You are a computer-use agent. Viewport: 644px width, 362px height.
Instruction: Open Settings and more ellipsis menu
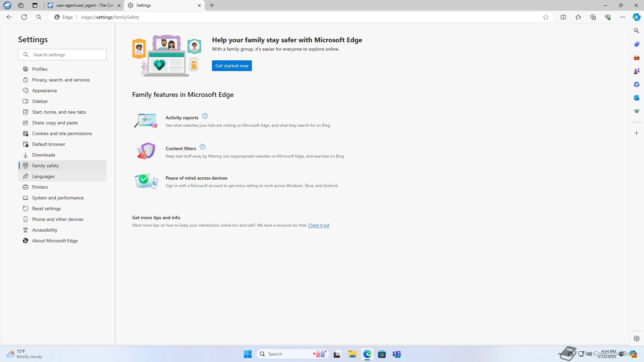(x=623, y=17)
